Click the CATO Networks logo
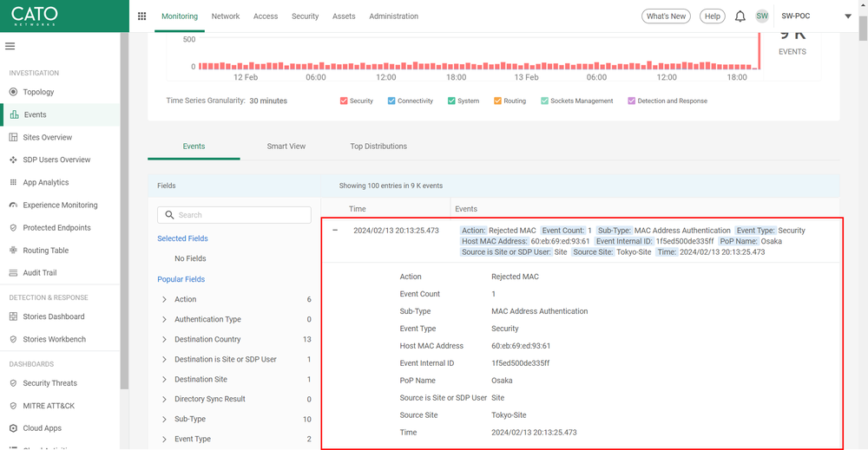This screenshot has width=868, height=450. (35, 16)
